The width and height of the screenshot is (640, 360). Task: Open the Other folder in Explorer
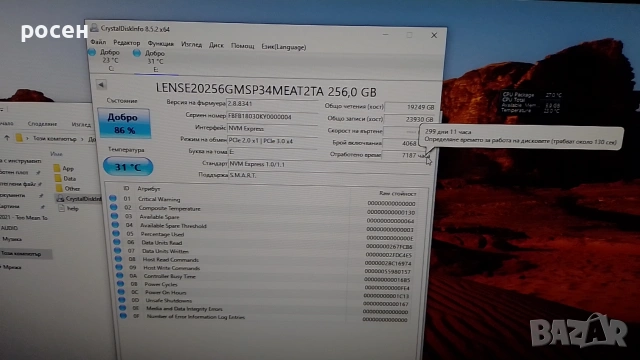(67, 189)
